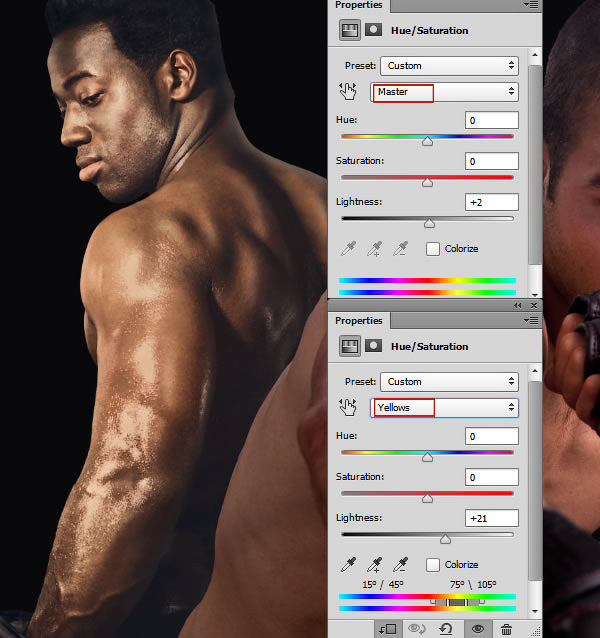Click the upper panel's layer mask icon

pos(373,30)
